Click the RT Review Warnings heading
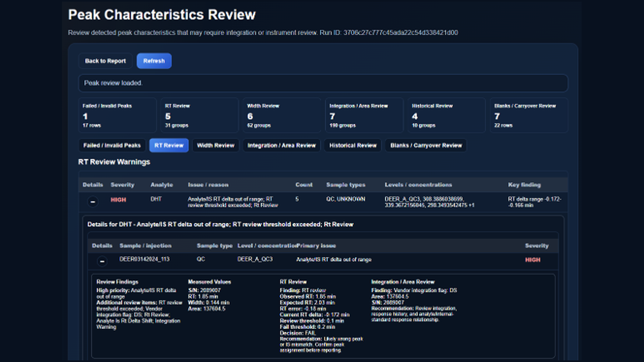 pos(114,162)
